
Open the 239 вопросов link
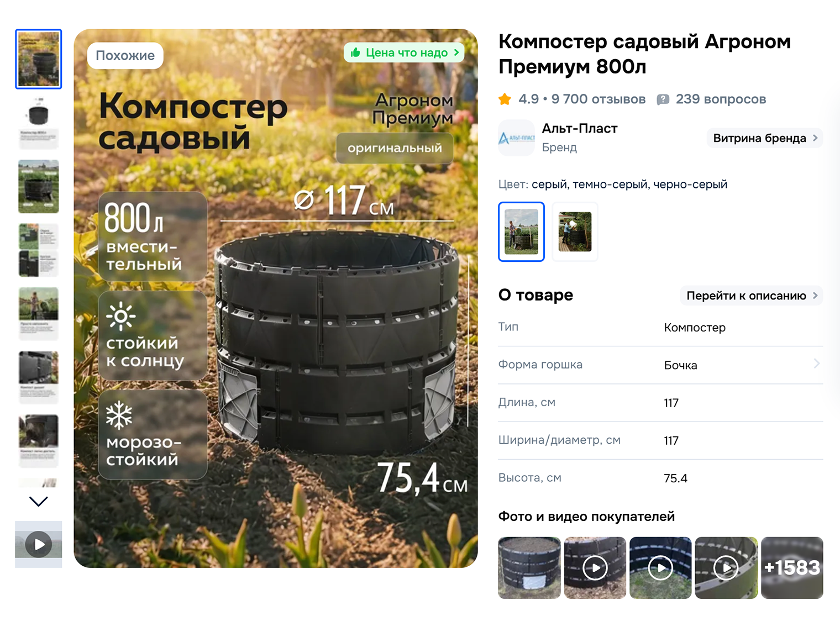point(721,99)
